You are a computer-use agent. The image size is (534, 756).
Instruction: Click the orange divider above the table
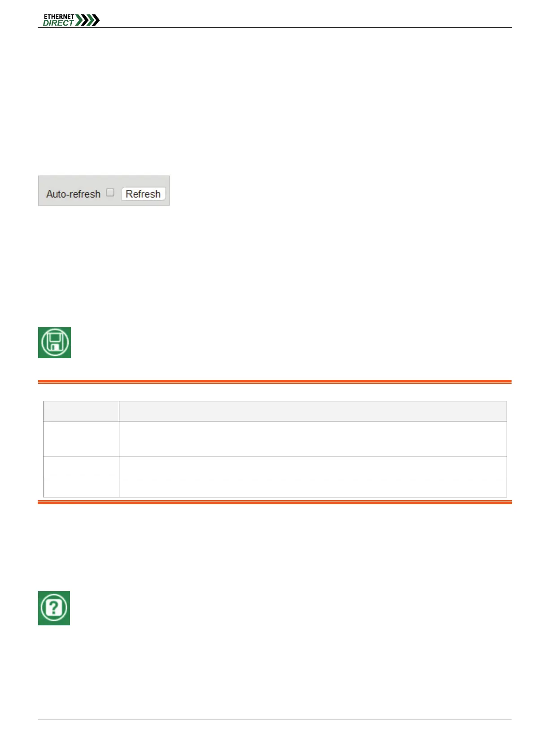[x=275, y=382]
